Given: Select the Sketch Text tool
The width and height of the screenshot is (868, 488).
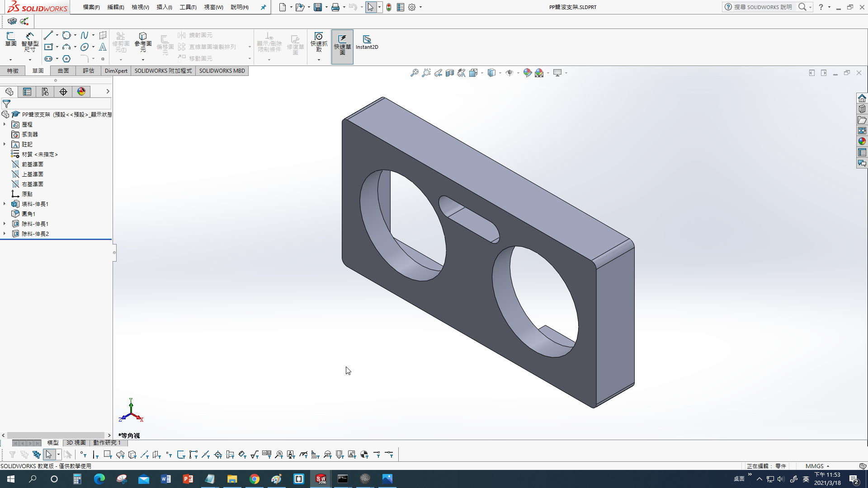Looking at the screenshot, I should click(103, 47).
